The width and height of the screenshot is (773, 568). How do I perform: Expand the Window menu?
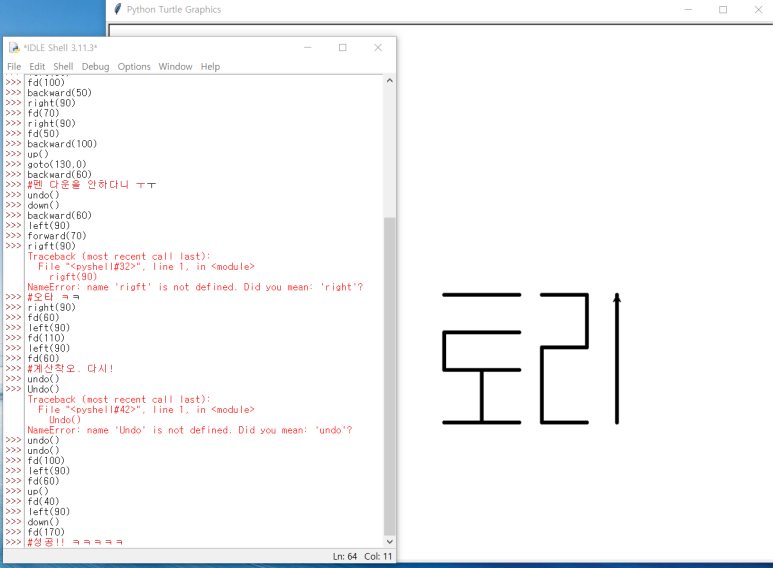pyautogui.click(x=175, y=67)
